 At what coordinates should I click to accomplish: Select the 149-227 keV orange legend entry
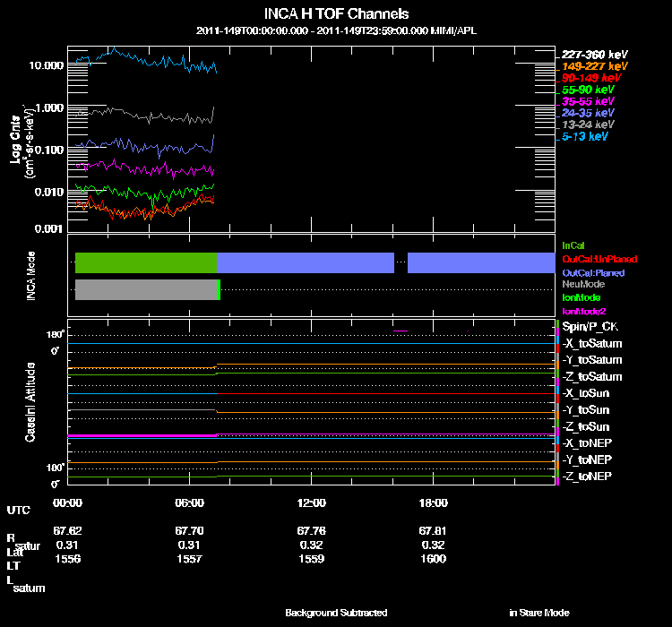[594, 66]
